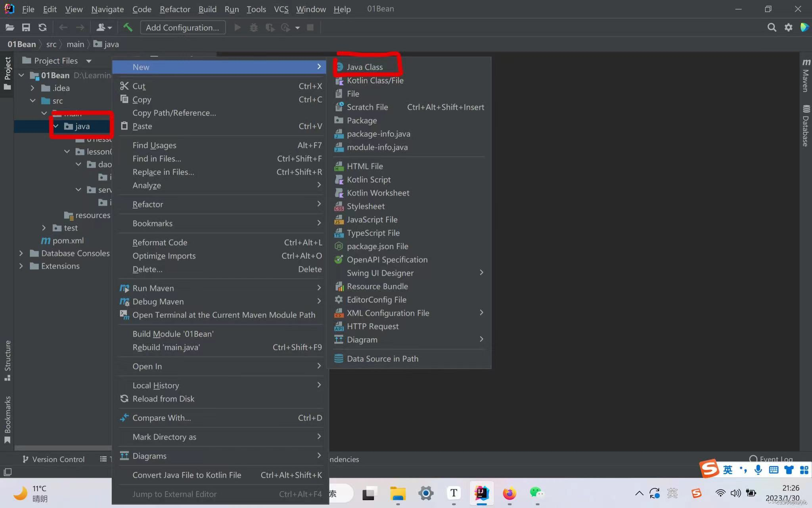
Task: Select Java Class in New submenu
Action: [364, 67]
